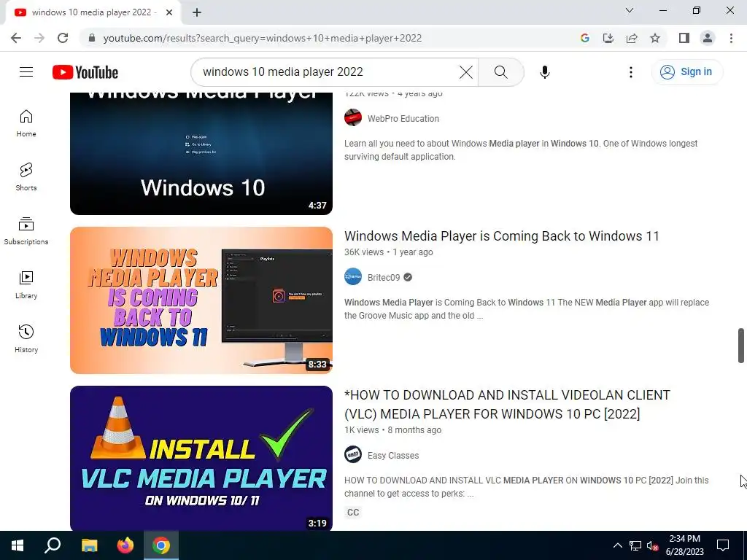Open the Chrome profile avatar
The height and width of the screenshot is (560, 747).
(708, 38)
